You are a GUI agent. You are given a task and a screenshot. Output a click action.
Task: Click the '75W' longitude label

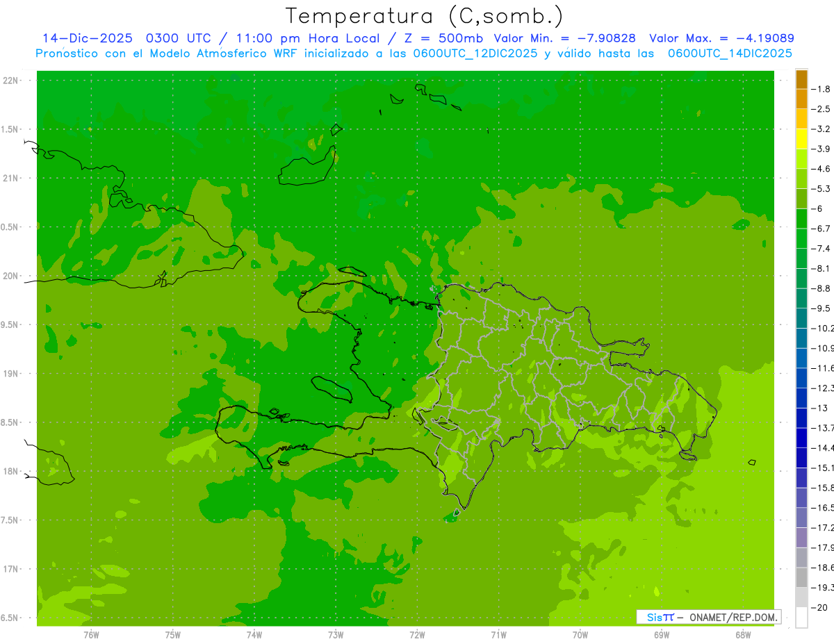point(172,635)
